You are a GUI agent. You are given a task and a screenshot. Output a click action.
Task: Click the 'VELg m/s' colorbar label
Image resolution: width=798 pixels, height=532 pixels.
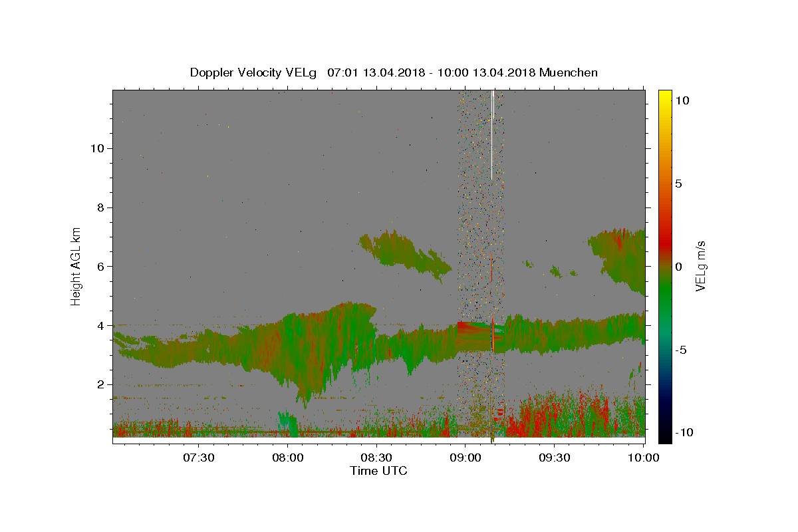tap(700, 265)
